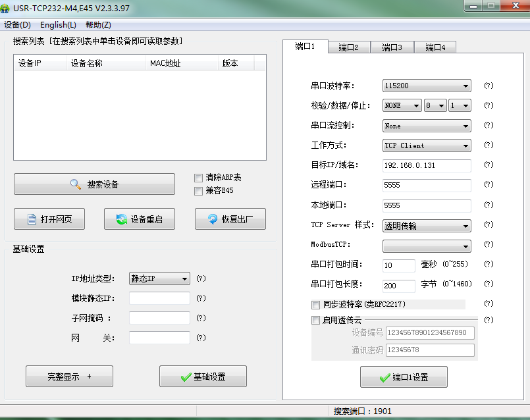Image resolution: width=530 pixels, height=420 pixels.
Task: Switch to the 端口2 tab
Action: [x=348, y=47]
